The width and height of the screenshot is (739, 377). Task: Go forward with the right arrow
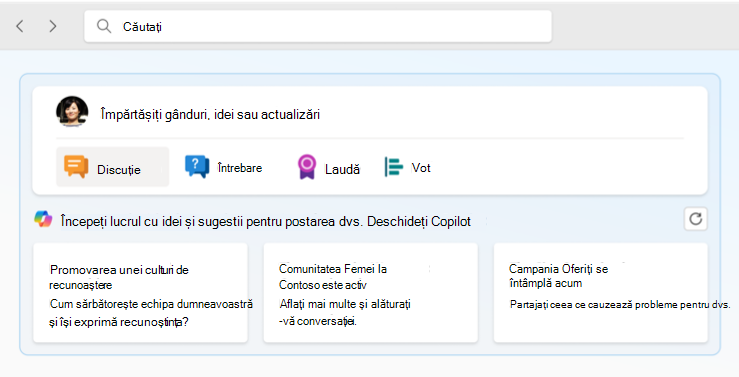52,26
